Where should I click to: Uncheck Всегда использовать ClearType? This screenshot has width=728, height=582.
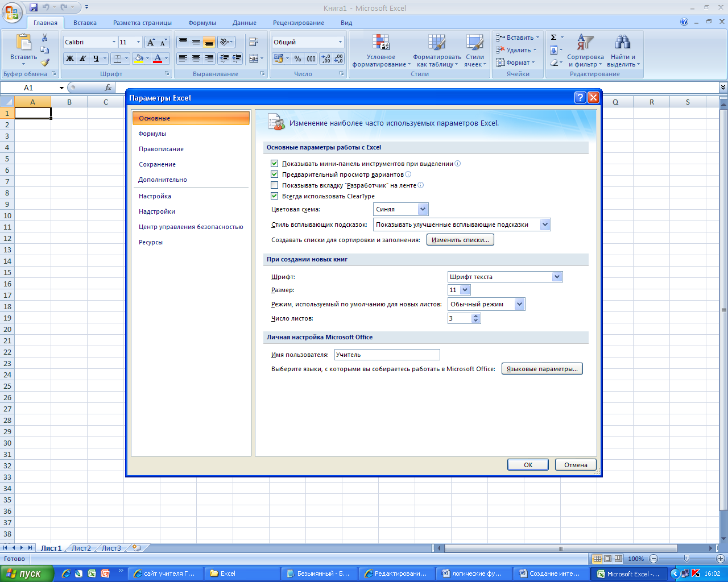[x=275, y=196]
